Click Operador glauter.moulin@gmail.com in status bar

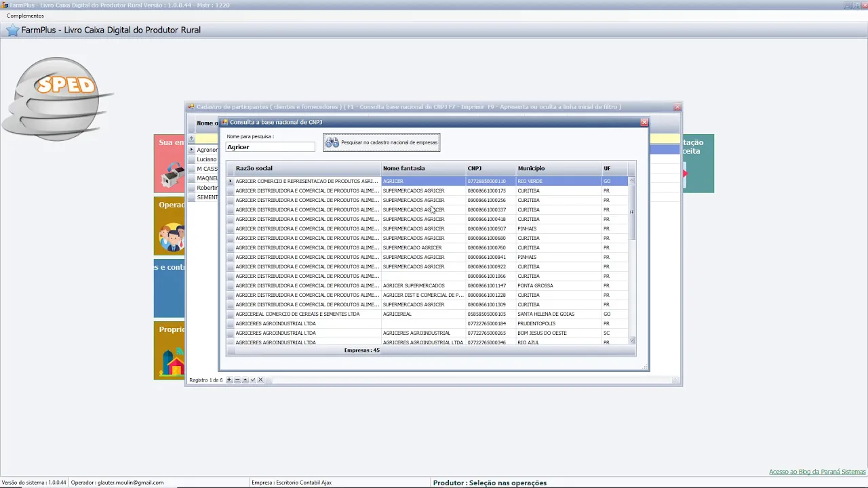click(x=117, y=483)
